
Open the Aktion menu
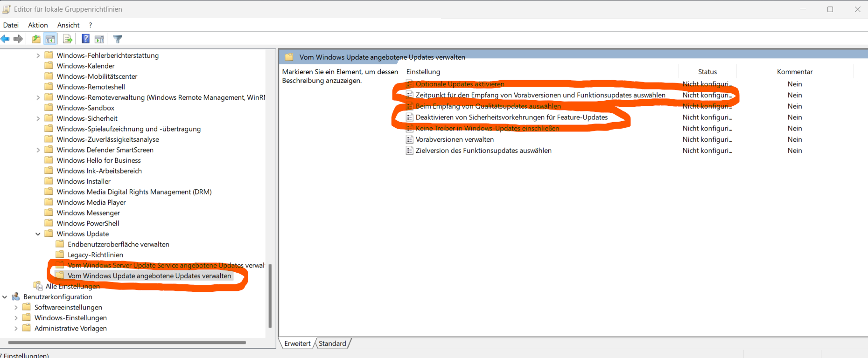coord(38,25)
